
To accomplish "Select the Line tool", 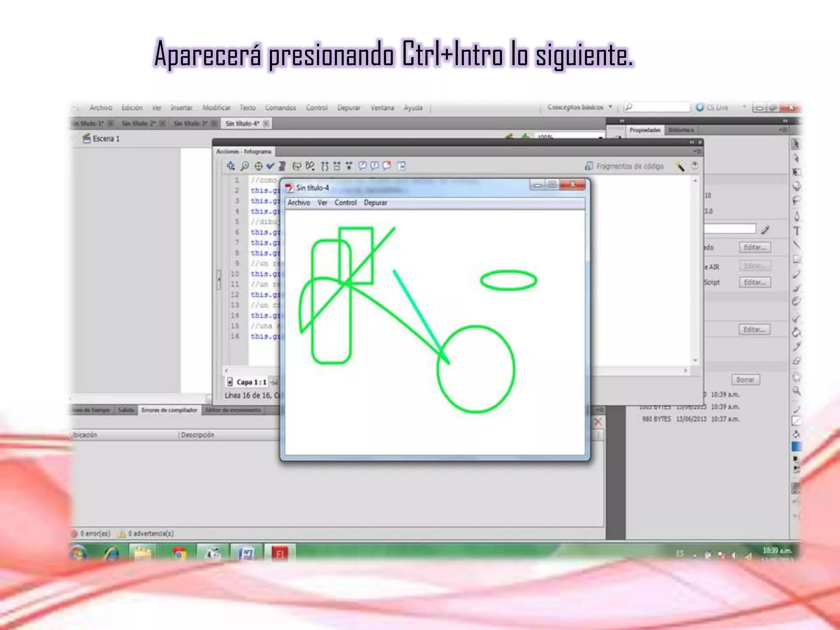I will [797, 245].
